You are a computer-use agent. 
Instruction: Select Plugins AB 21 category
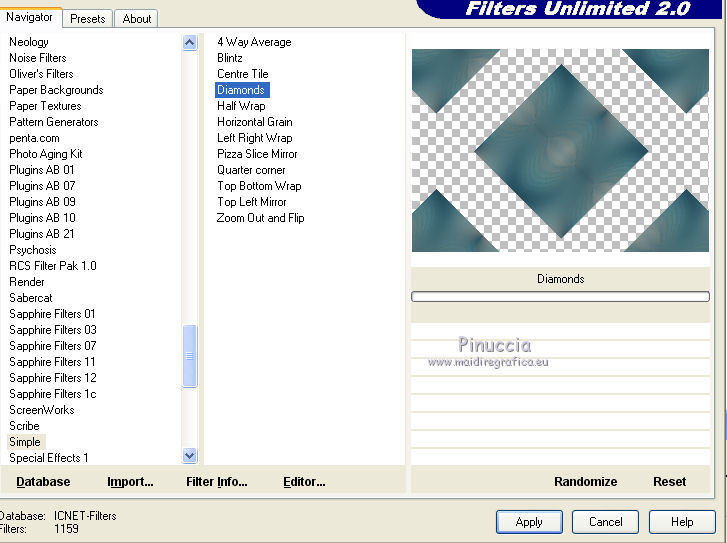[42, 234]
